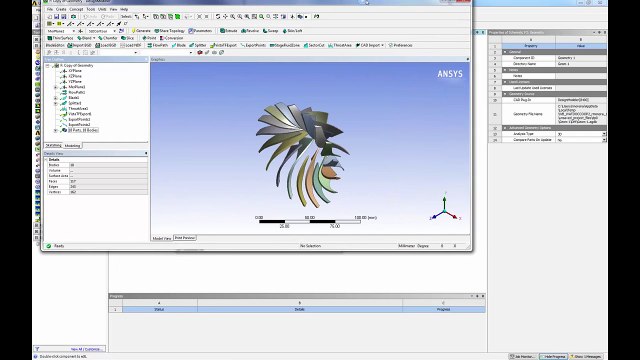
Task: Select the Skin/Loft tool
Action: [x=292, y=31]
